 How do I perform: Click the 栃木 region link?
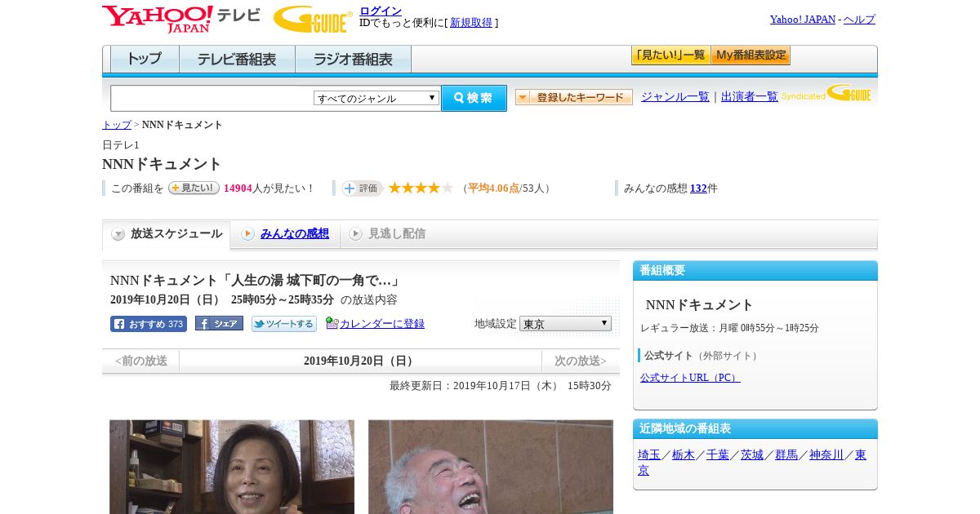(684, 455)
